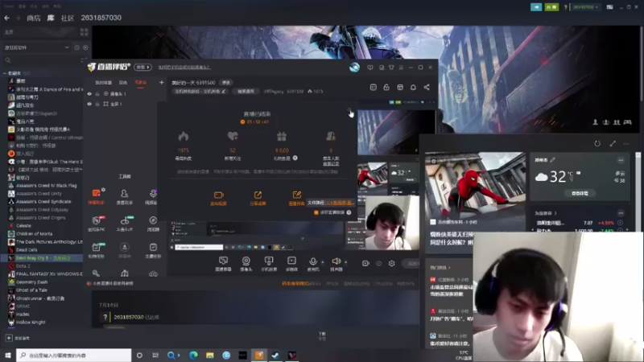Add a camera source from bottom toolbar

pos(246,261)
